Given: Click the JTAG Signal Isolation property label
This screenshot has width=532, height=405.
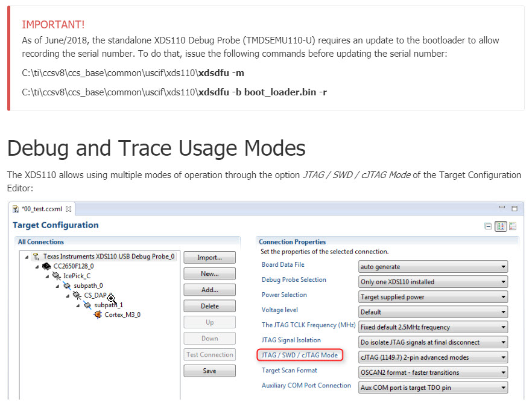Looking at the screenshot, I should [291, 340].
